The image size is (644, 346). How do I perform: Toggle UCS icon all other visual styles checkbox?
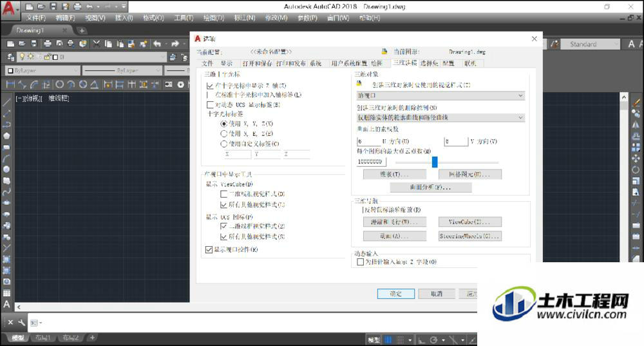click(224, 236)
